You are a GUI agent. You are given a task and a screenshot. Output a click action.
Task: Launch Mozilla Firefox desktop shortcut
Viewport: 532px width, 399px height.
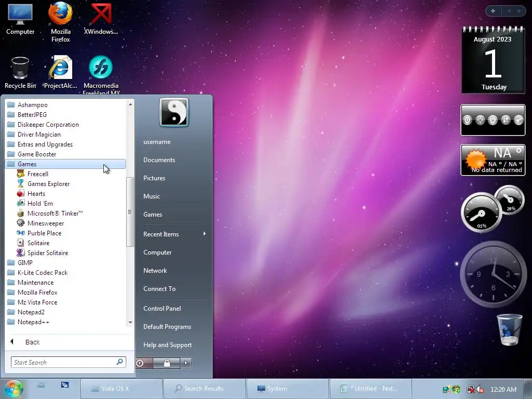[60, 22]
